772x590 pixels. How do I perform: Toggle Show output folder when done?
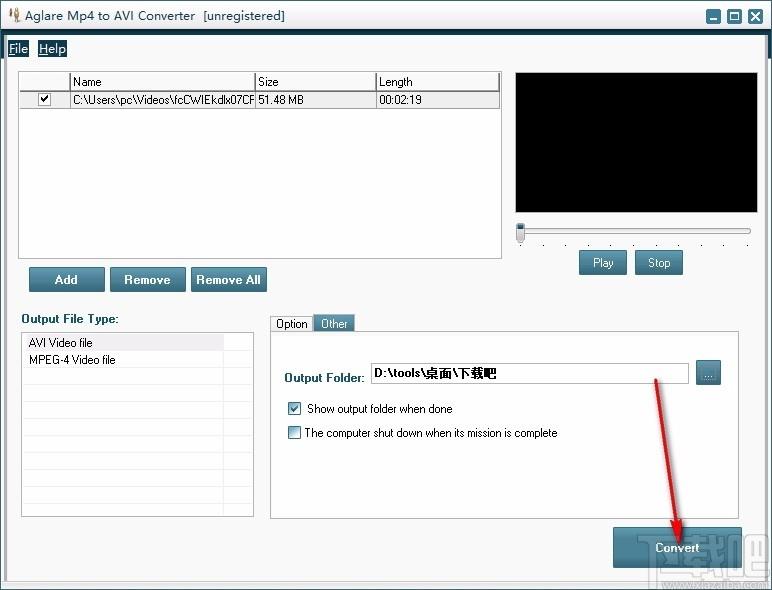click(x=294, y=408)
